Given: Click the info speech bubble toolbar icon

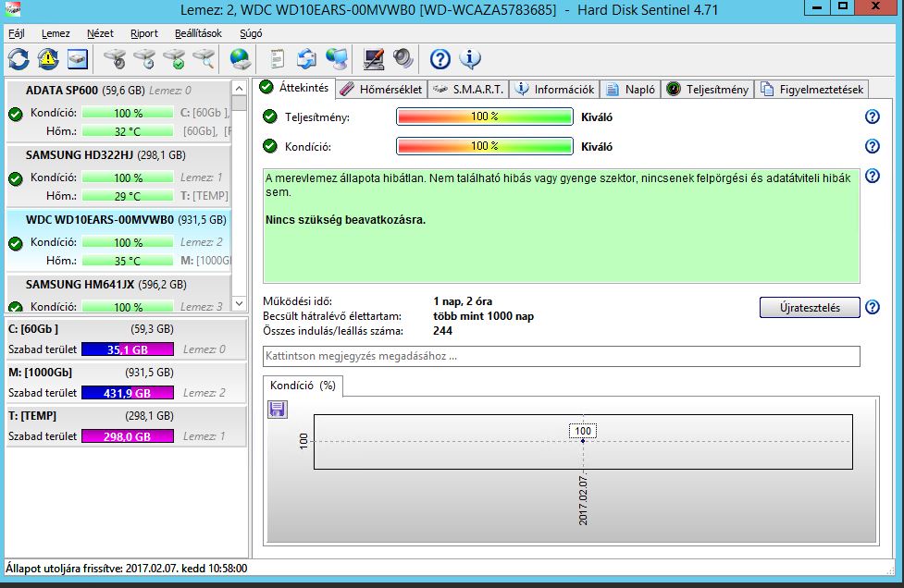Looking at the screenshot, I should [x=470, y=59].
